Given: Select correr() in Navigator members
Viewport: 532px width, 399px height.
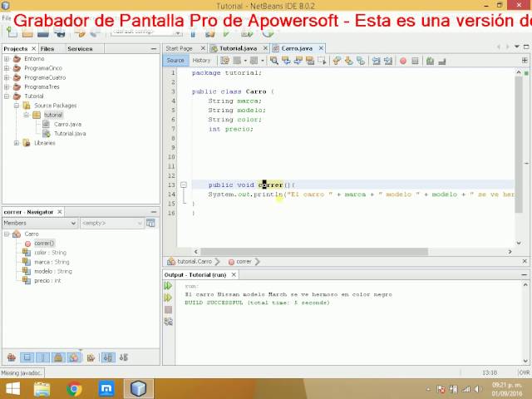Looking at the screenshot, I should pos(44,244).
